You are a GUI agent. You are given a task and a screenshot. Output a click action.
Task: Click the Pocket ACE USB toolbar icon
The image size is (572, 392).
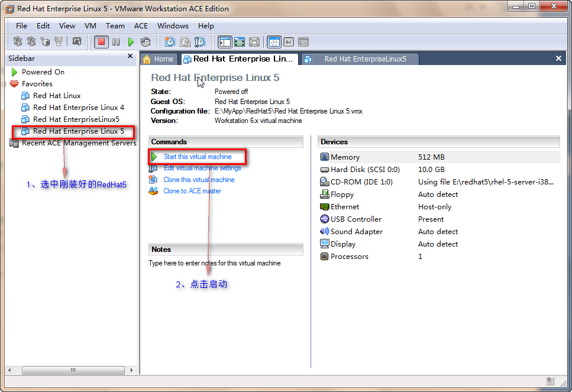[x=59, y=42]
